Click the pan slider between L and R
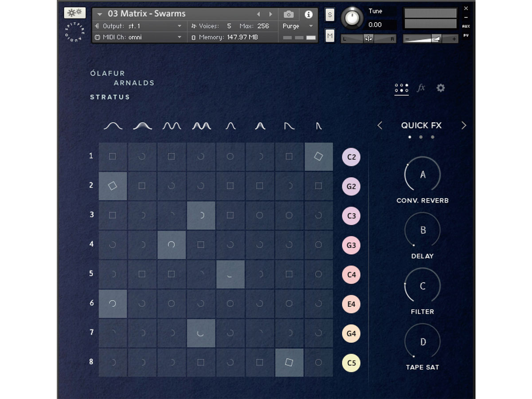Screen dimensions: 532x399 [369, 39]
